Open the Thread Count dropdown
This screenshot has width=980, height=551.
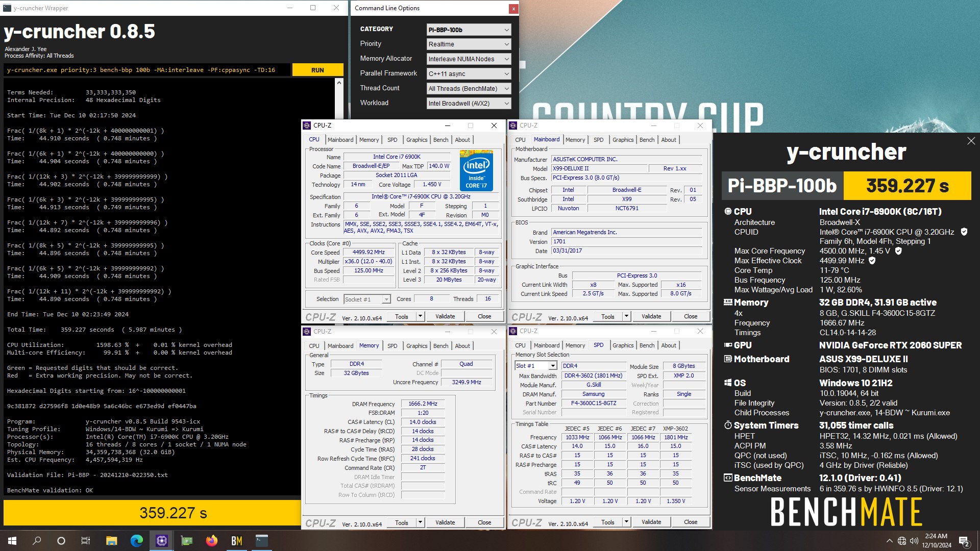469,89
